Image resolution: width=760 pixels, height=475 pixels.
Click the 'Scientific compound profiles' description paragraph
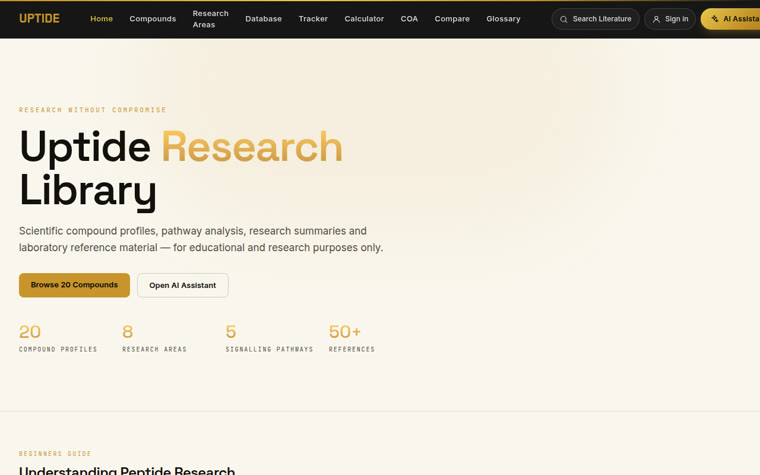pyautogui.click(x=201, y=239)
